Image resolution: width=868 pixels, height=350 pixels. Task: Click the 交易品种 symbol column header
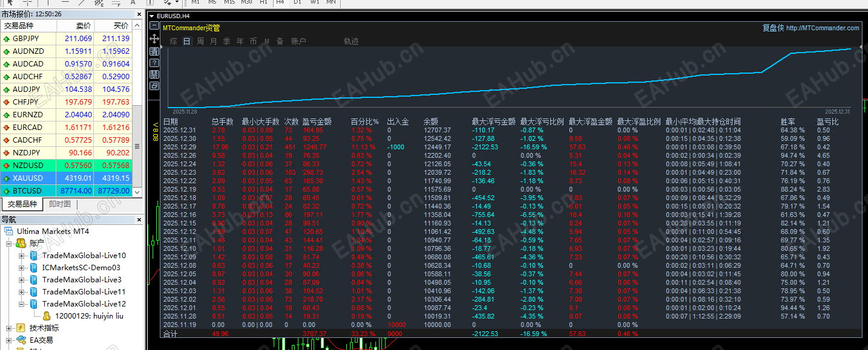pyautogui.click(x=28, y=26)
